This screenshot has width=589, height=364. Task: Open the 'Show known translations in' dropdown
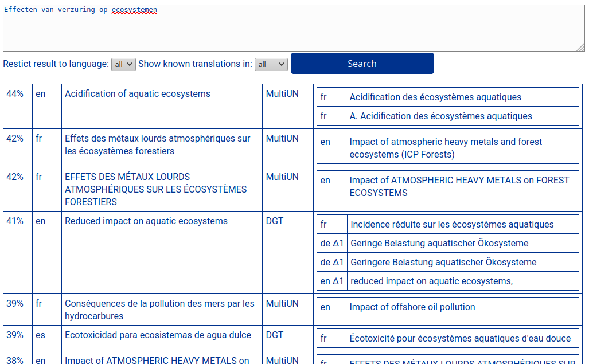271,64
